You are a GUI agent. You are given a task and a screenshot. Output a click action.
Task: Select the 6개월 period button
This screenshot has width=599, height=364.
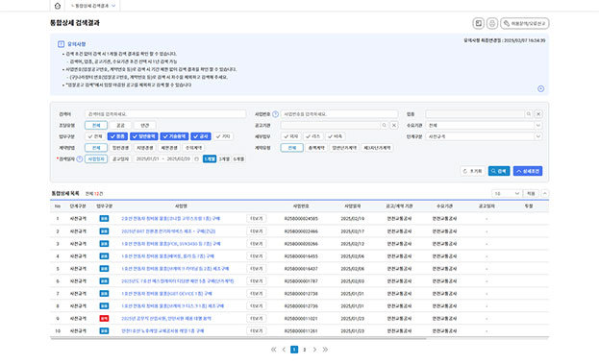(x=238, y=159)
